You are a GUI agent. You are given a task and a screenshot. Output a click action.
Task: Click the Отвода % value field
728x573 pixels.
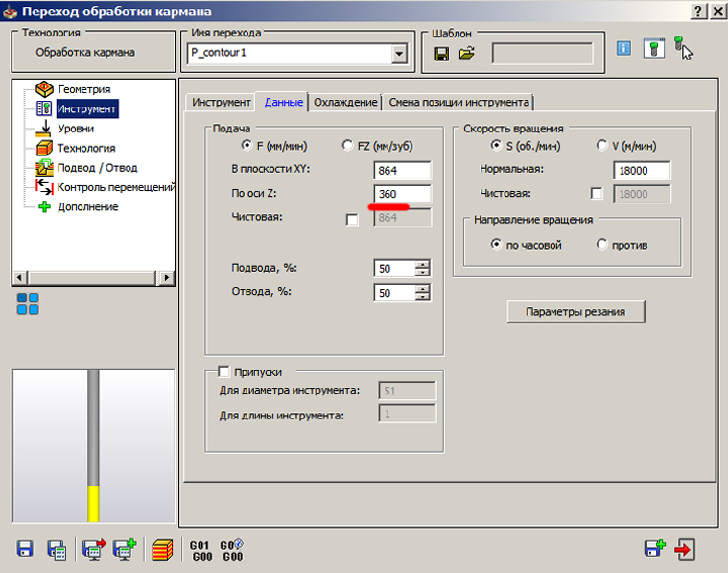[x=394, y=293]
